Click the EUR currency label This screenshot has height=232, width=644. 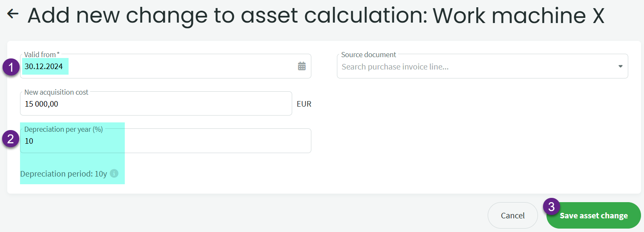point(304,104)
